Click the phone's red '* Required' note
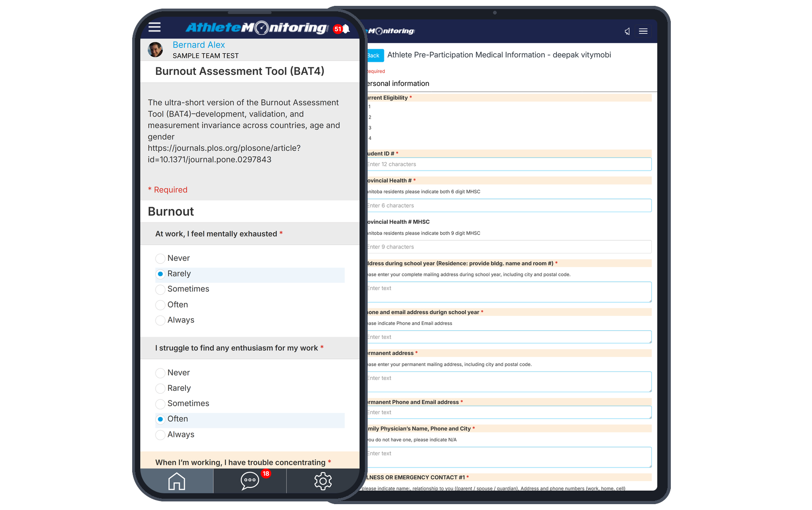 (168, 190)
